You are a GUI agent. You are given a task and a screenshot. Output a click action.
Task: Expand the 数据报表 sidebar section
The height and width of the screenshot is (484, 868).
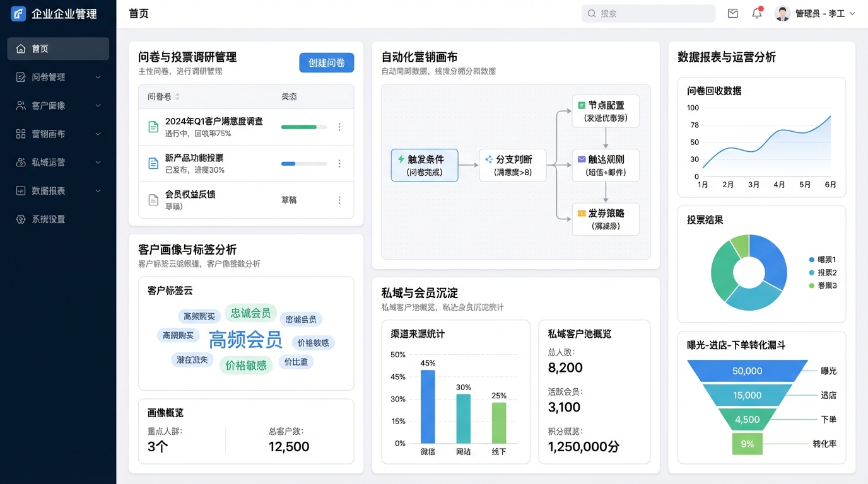tap(98, 191)
